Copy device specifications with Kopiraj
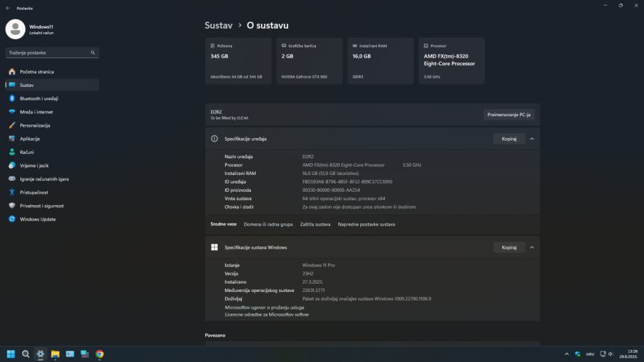The width and height of the screenshot is (644, 362). [509, 139]
